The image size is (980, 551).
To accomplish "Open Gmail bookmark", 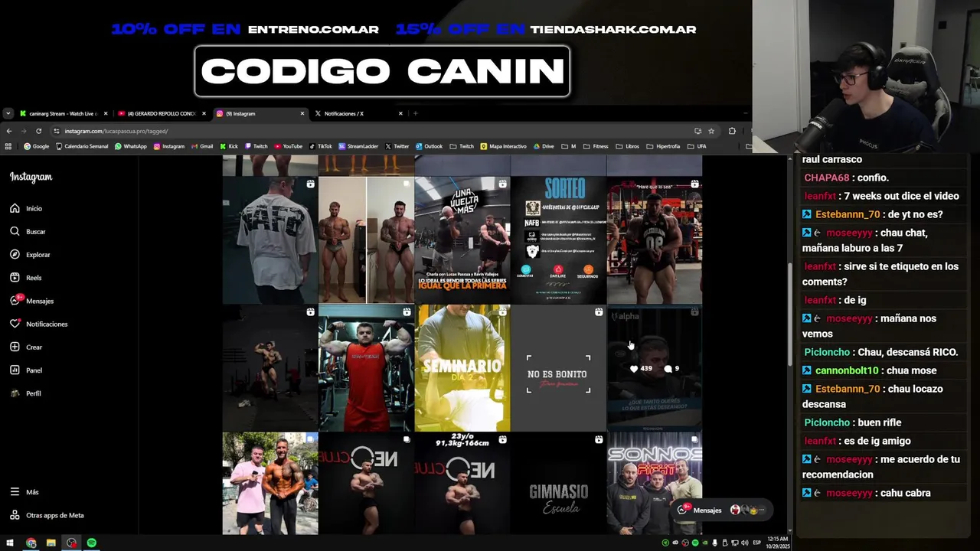I will 202,146.
